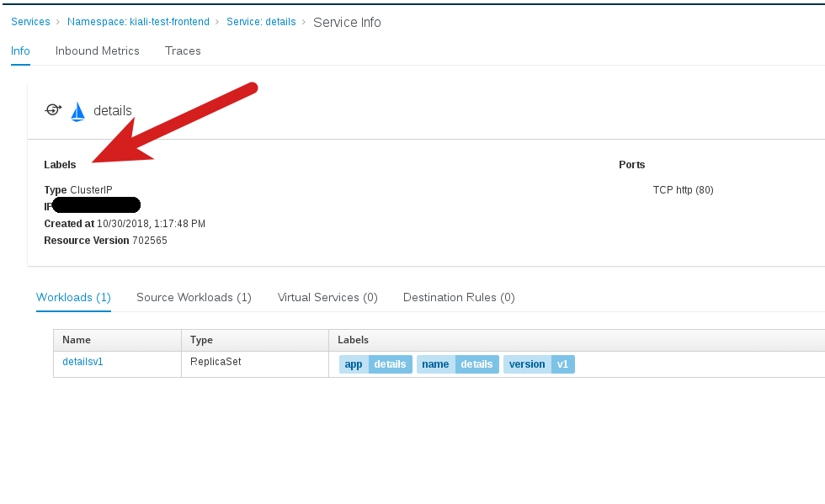The image size is (825, 504).
Task: Select the Info tab
Action: coord(20,51)
